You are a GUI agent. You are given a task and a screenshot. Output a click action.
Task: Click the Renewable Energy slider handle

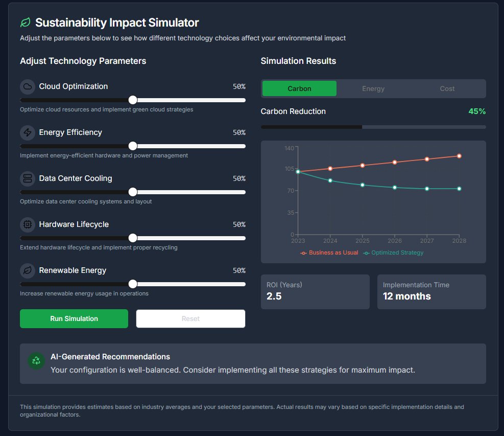(x=133, y=284)
